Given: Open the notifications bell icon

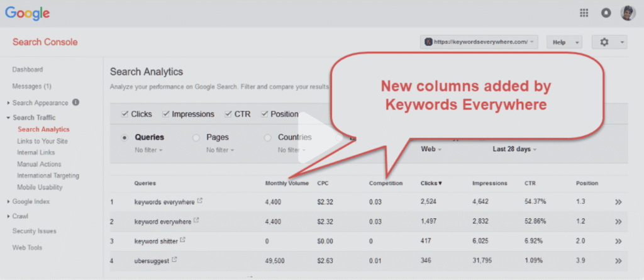Looking at the screenshot, I should point(606,13).
